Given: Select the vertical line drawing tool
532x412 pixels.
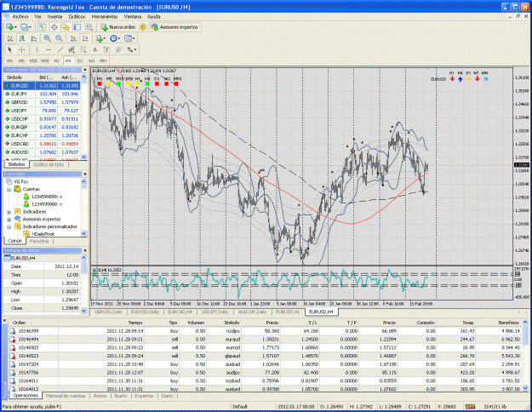Looking at the screenshot, I should (x=37, y=50).
